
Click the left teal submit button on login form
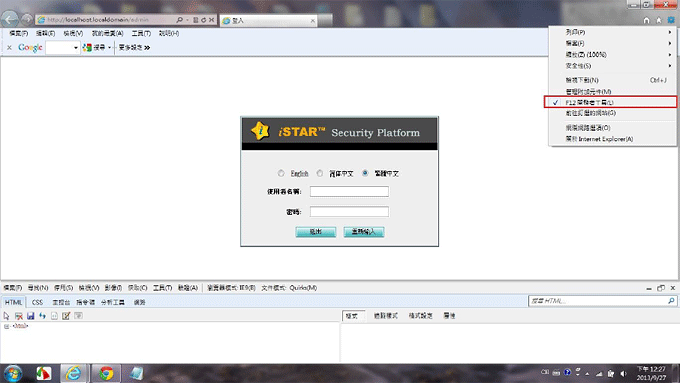coord(316,232)
